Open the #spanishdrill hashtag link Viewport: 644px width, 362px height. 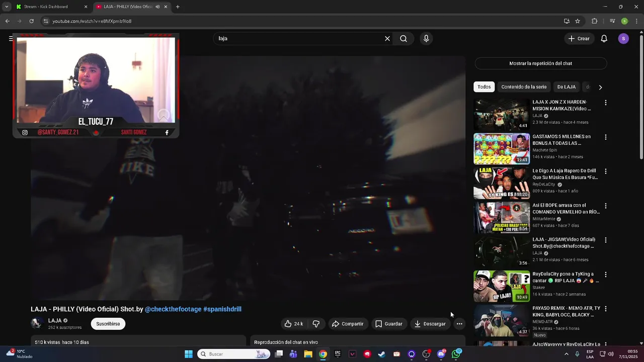(222, 309)
